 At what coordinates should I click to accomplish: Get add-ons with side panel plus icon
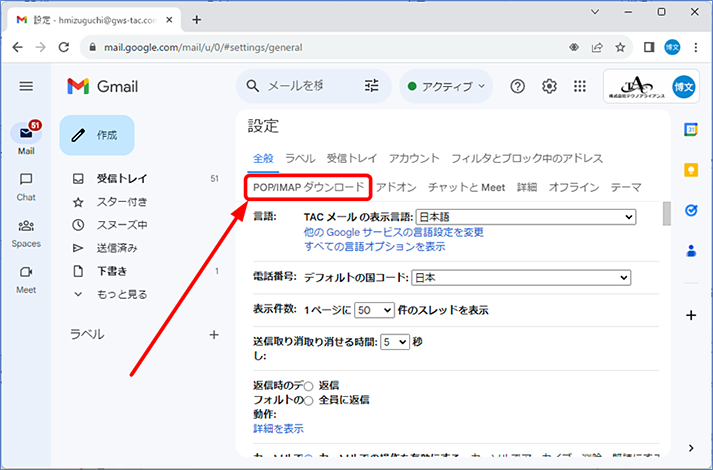tap(691, 315)
